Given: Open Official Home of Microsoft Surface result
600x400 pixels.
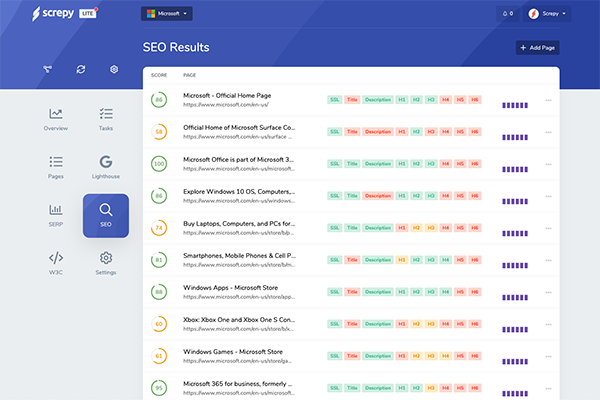Looking at the screenshot, I should pyautogui.click(x=239, y=127).
